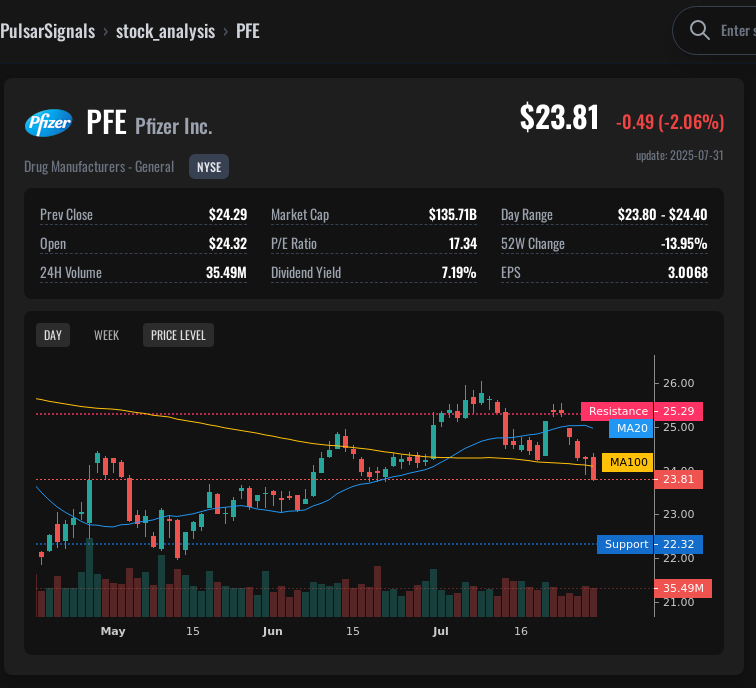Image resolution: width=756 pixels, height=688 pixels.
Task: Click the Pfizer logo
Action: [x=48, y=123]
